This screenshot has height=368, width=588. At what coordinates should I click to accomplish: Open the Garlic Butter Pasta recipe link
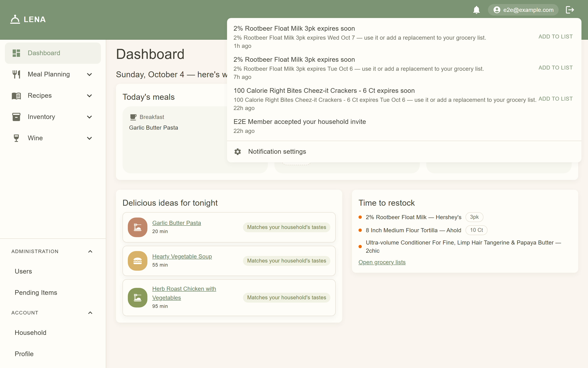(177, 223)
